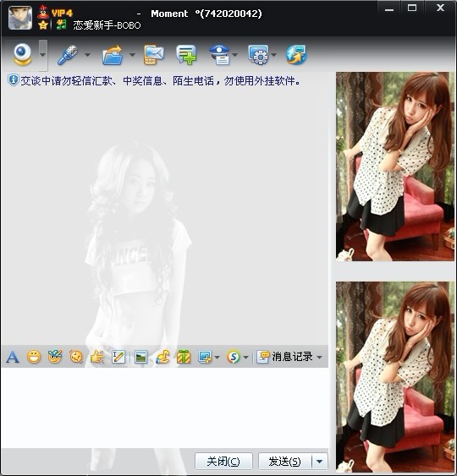This screenshot has height=476, width=457.
Task: Click the screen capture icon
Action: (205, 357)
